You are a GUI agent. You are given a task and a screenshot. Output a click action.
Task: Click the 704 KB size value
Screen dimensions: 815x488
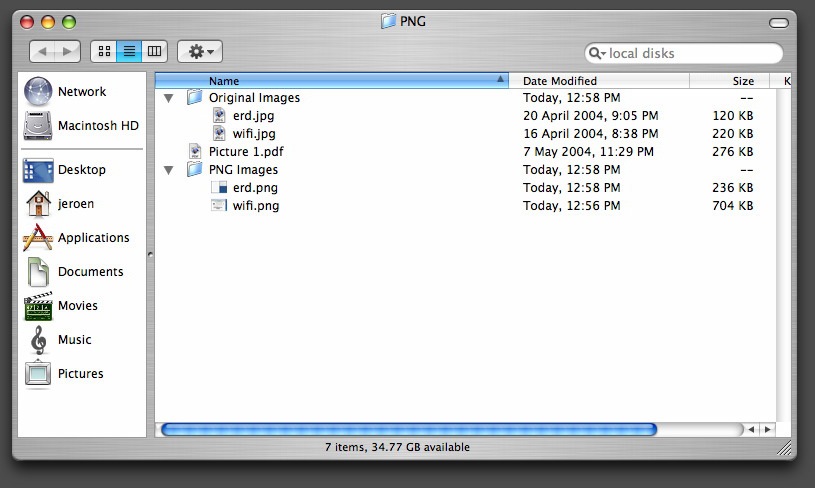tap(732, 206)
